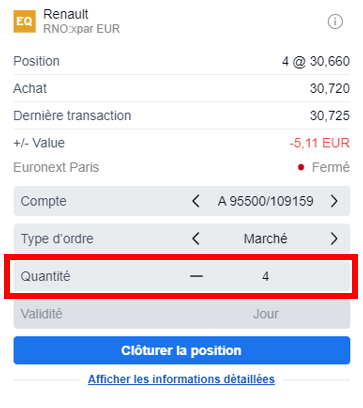The image size is (363, 408).
Task: Click the Dernière transaction price 30,725
Action: point(330,116)
